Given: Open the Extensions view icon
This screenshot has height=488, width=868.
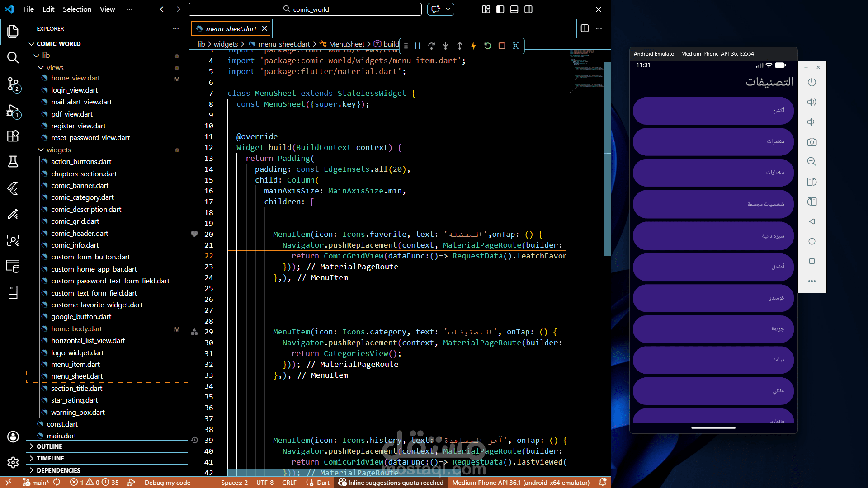Looking at the screenshot, I should [13, 136].
